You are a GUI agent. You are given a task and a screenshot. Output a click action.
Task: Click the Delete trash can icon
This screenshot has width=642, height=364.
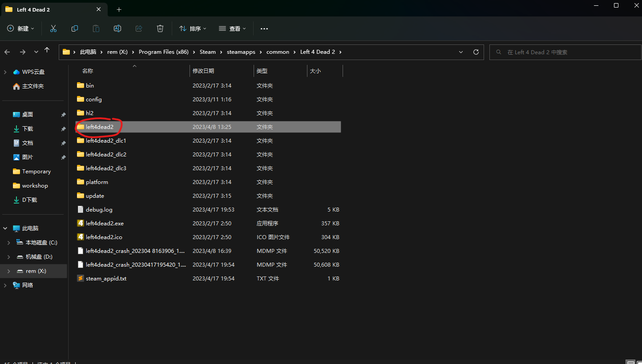160,28
